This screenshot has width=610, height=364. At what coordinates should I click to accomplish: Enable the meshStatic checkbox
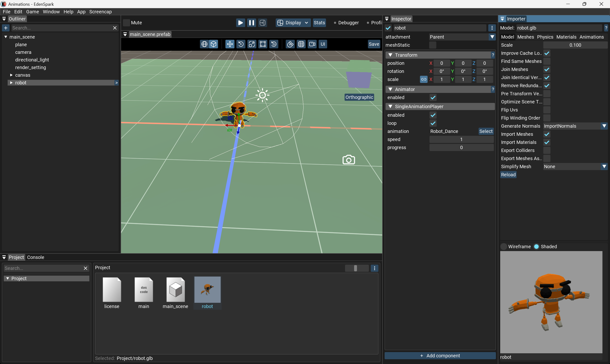433,45
